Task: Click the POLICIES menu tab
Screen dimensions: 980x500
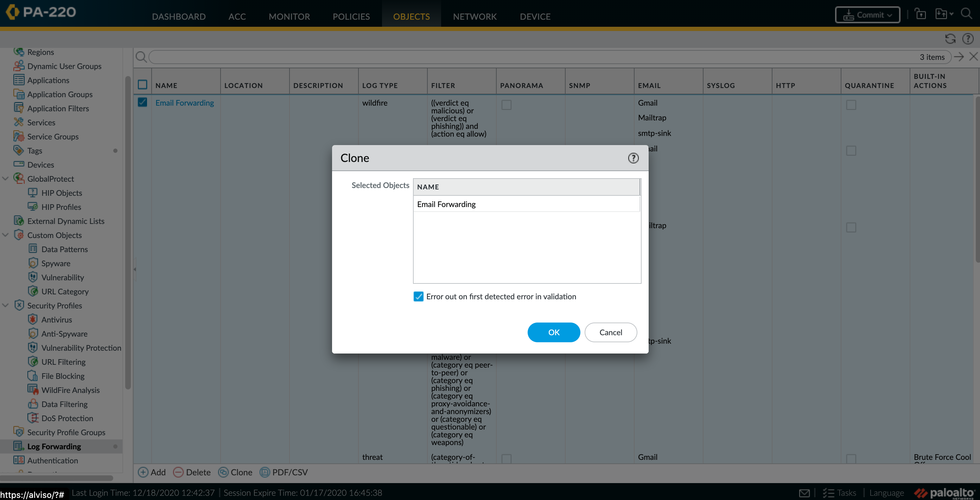Action: pos(351,17)
